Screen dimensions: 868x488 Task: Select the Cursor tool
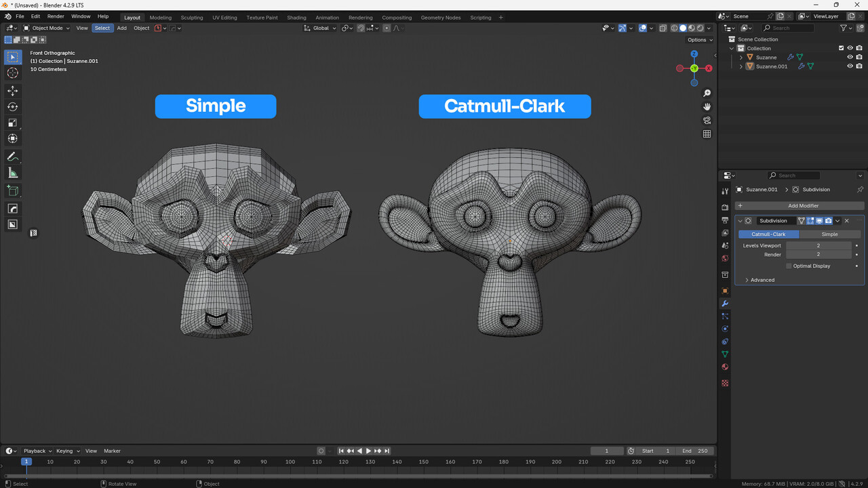[13, 73]
